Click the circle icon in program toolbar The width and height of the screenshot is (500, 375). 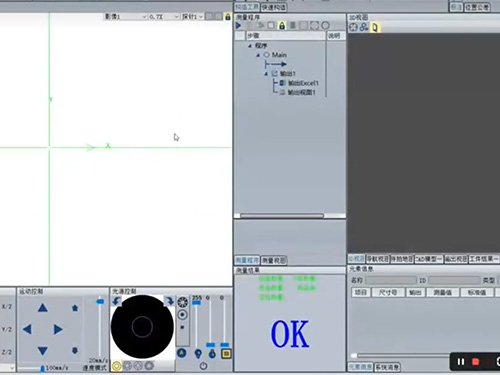point(325,26)
